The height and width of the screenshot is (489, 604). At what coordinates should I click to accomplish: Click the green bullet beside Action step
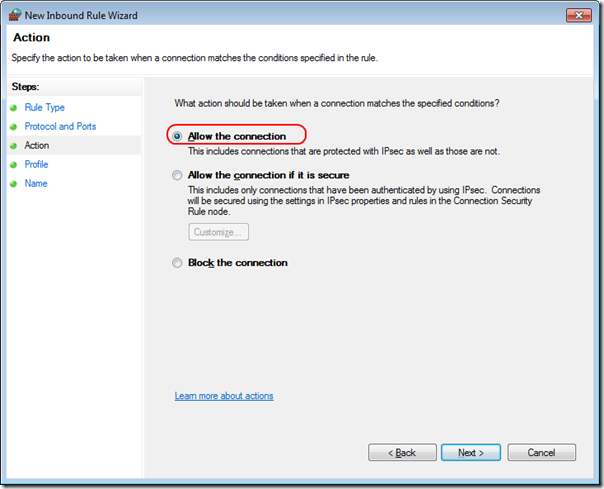(x=14, y=146)
